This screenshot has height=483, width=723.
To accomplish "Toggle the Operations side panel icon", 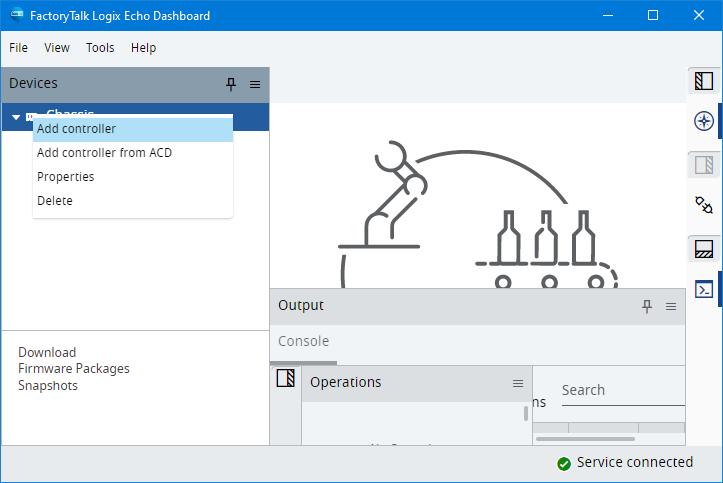I will 286,378.
